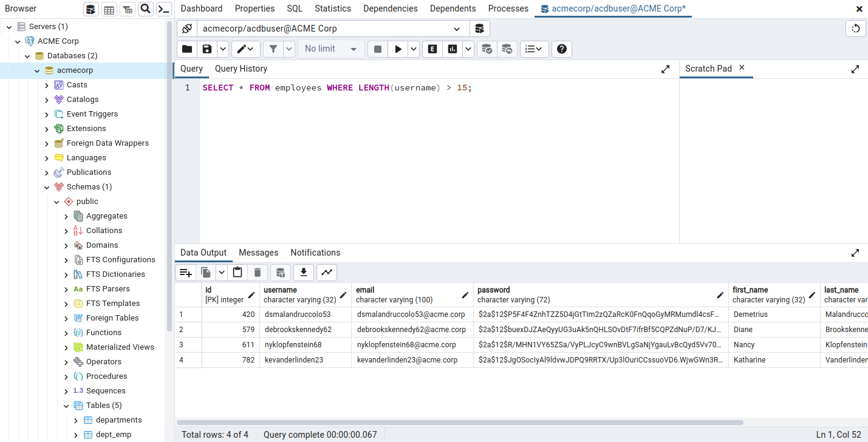Expand the departments table node
The width and height of the screenshot is (868, 442).
pos(76,420)
